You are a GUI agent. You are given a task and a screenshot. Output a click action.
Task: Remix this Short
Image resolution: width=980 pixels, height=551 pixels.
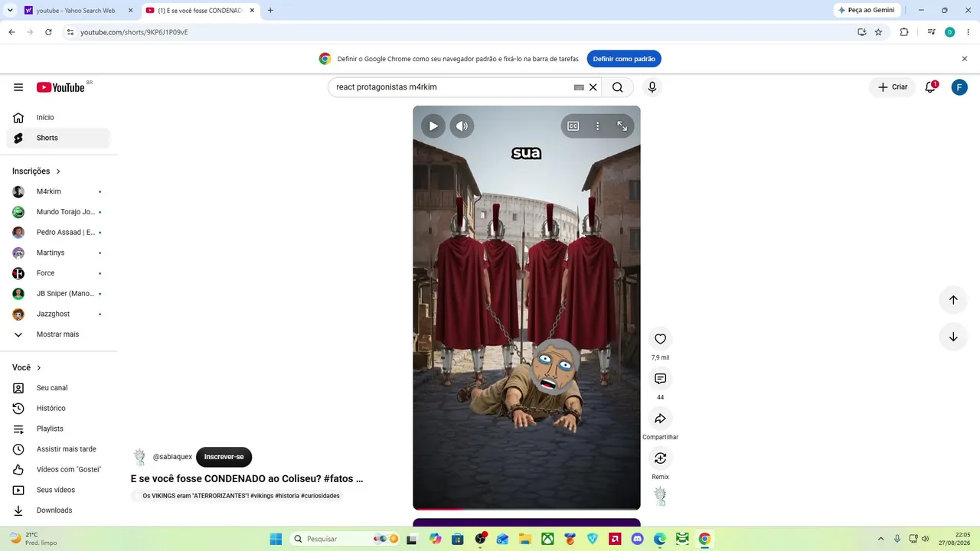click(660, 458)
